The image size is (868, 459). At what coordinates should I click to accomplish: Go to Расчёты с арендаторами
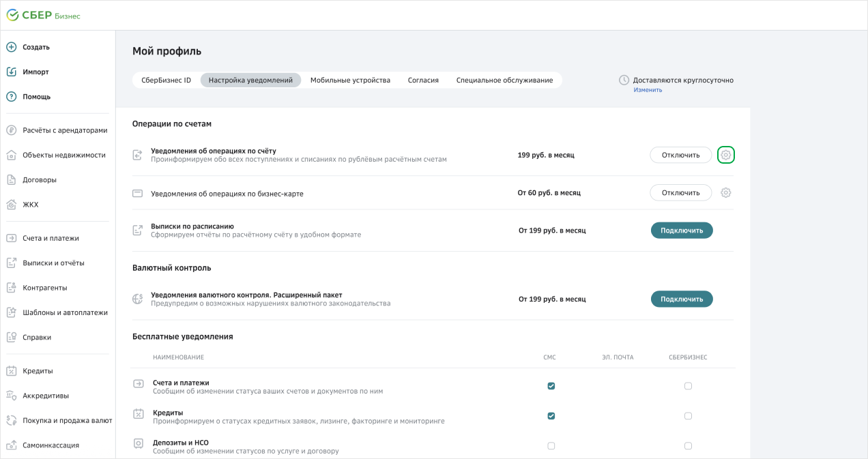[65, 130]
